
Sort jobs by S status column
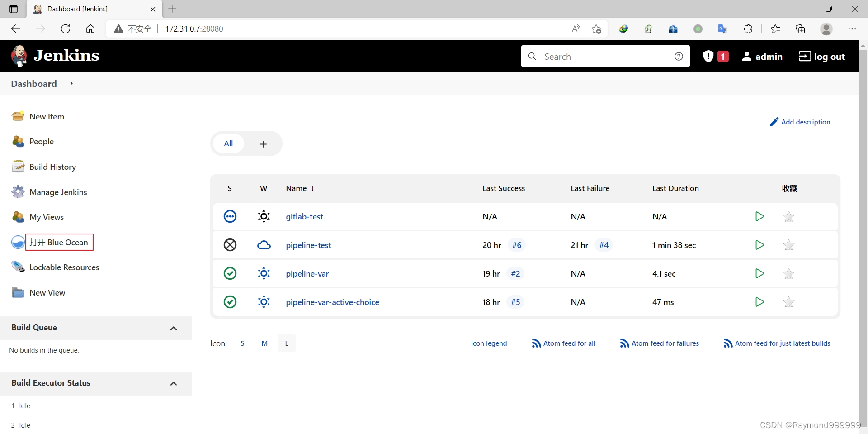pyautogui.click(x=230, y=188)
